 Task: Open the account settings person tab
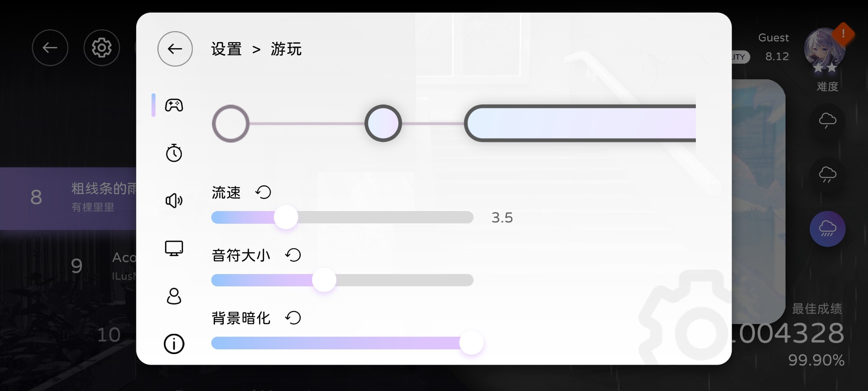[174, 296]
